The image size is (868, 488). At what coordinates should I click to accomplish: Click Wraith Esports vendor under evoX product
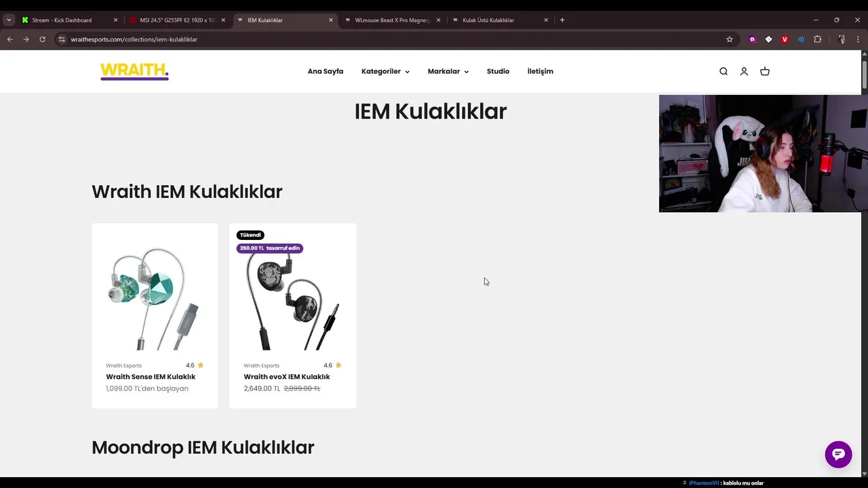pos(261,365)
